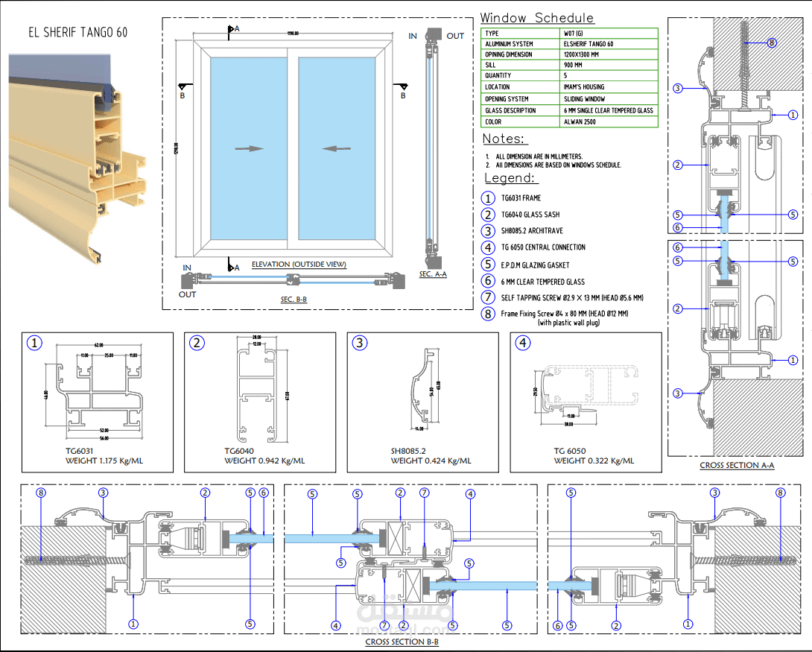Select "WEIGHT 1.175 Kg/ML" text
This screenshot has height=652, width=812.
tap(104, 461)
